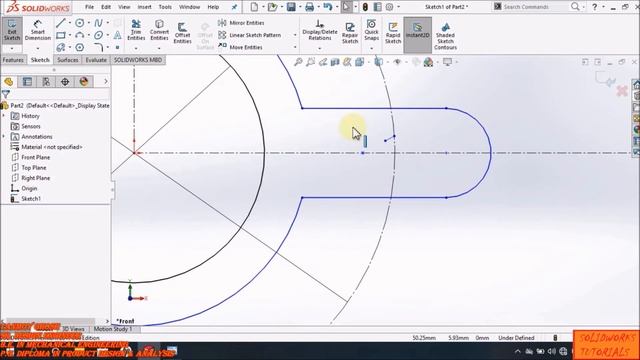Click the Move Entities command
This screenshot has height=360, width=640.
[240, 47]
